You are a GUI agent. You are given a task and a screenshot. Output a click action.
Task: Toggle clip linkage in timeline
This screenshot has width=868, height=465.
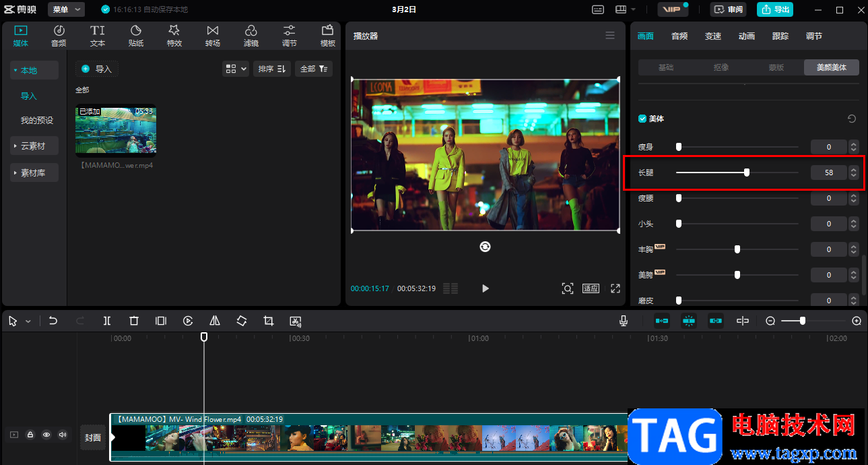coord(715,321)
